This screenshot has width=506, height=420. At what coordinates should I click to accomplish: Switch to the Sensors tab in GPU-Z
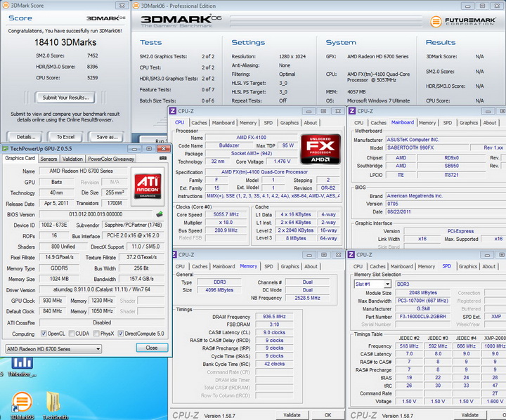click(48, 159)
